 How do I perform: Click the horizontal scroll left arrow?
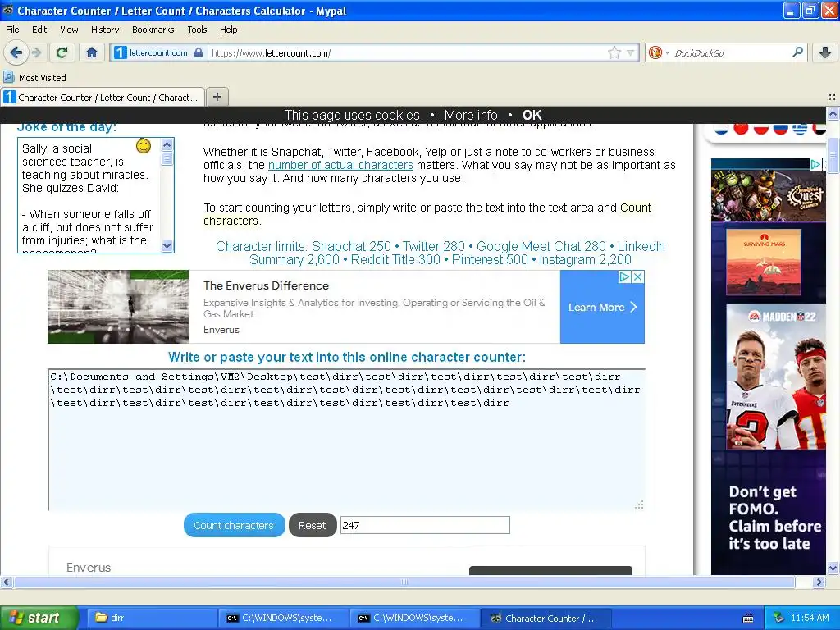(6, 582)
